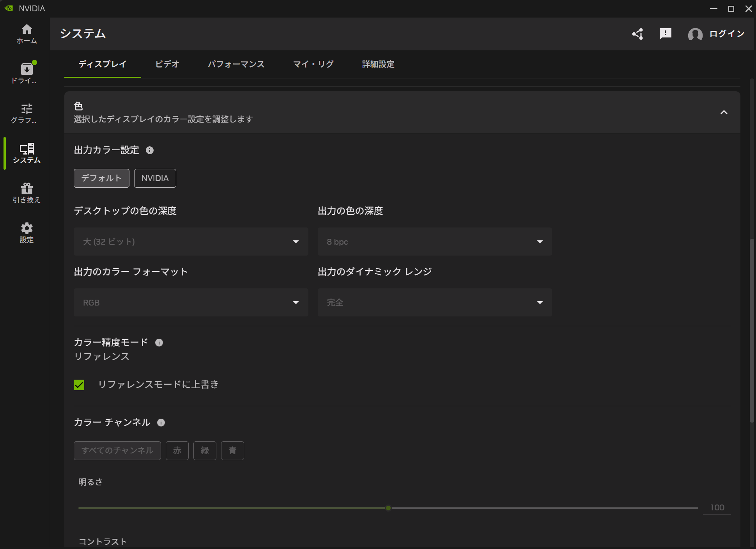Select the NVIDIA output color option
Image resolution: width=756 pixels, height=549 pixels.
pos(155,178)
